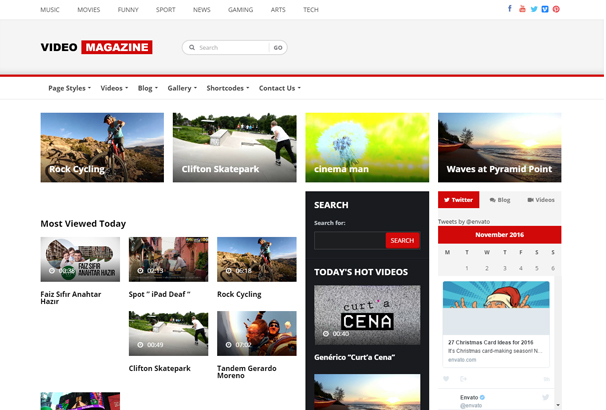Screen dimensions: 606x410
Task: Open the Spot iPad Deaf title link
Action: click(159, 294)
